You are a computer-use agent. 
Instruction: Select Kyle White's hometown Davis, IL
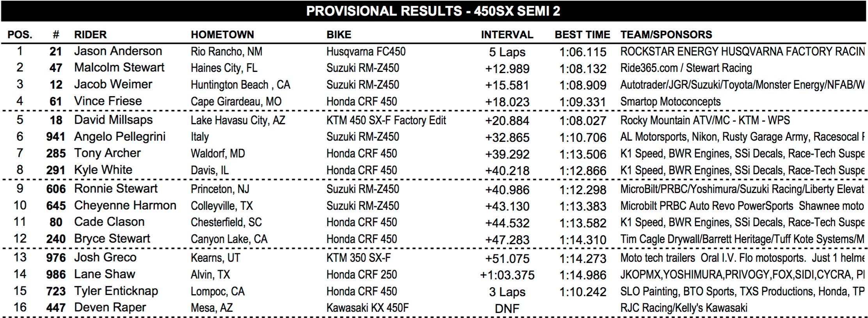[x=210, y=170]
